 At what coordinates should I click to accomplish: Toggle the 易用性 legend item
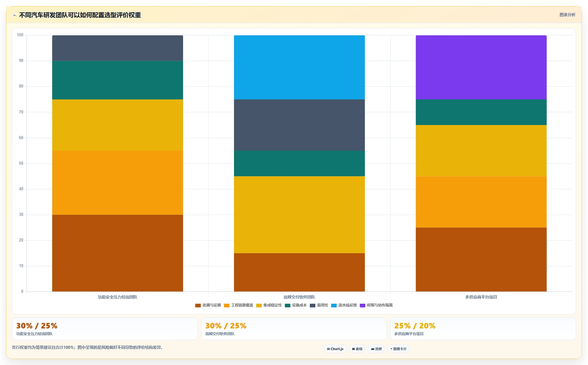tap(319, 305)
